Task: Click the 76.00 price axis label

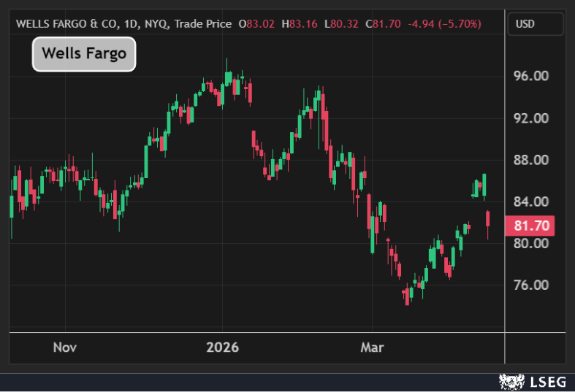Action: 531,285
